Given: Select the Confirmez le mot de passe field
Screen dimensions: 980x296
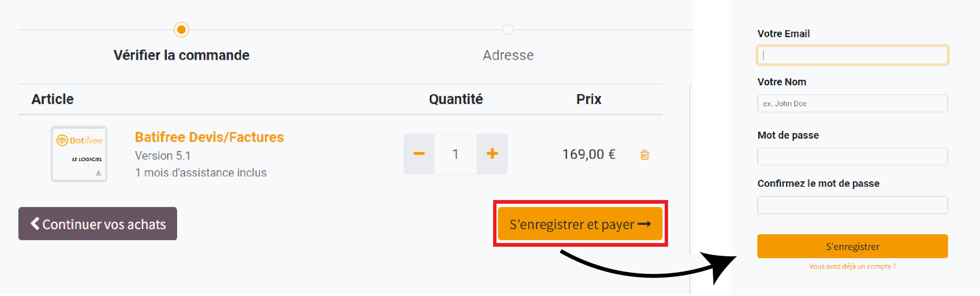Looking at the screenshot, I should [x=852, y=205].
